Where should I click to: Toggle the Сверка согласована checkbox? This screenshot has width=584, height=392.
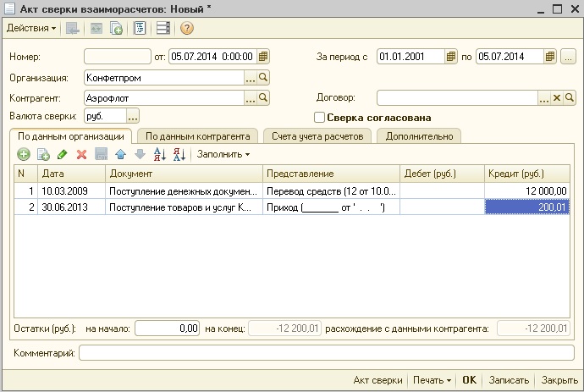click(319, 118)
